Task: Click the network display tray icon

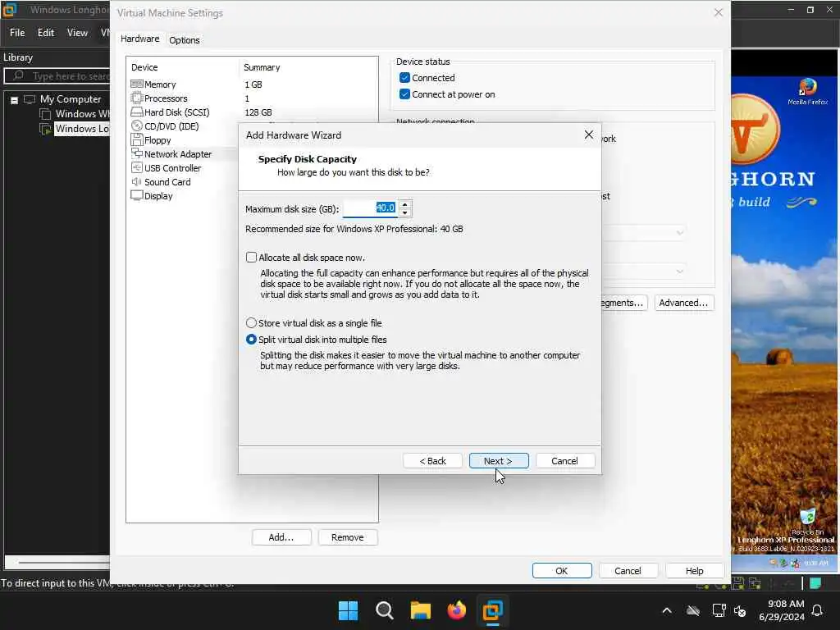Action: [719, 610]
